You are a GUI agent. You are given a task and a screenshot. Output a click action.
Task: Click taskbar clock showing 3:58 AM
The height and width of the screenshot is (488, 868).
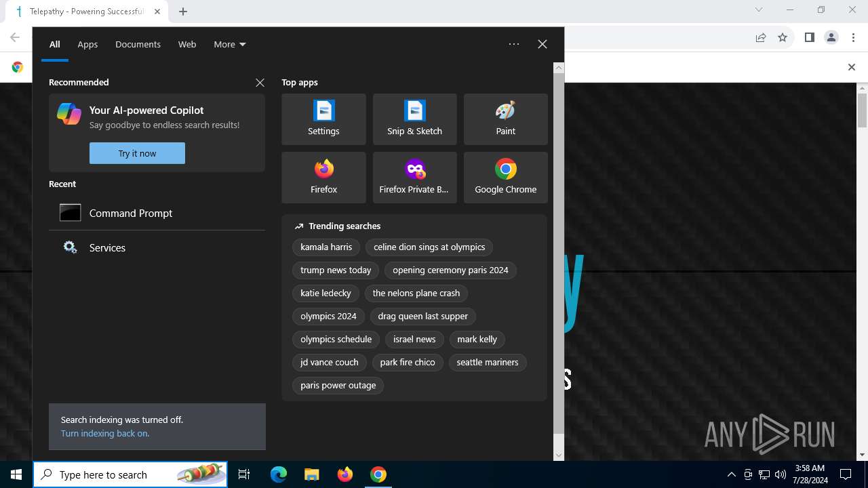pyautogui.click(x=810, y=474)
